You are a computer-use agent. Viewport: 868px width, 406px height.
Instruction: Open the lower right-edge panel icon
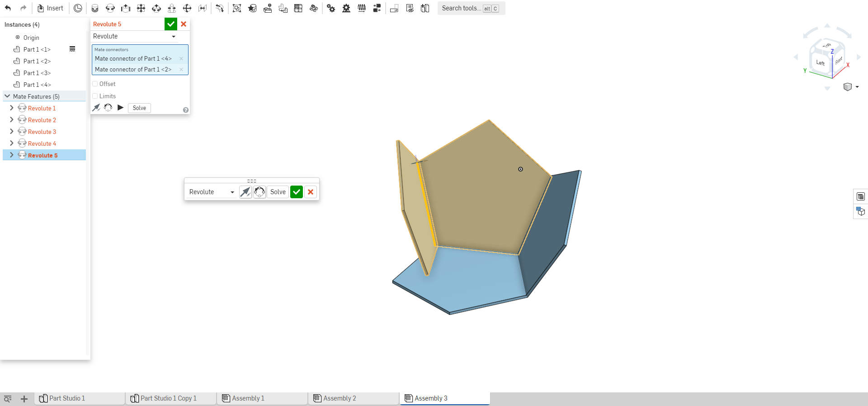(x=860, y=211)
